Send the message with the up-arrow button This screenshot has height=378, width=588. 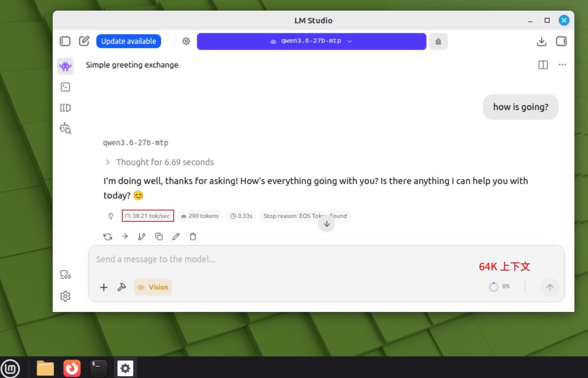click(549, 287)
